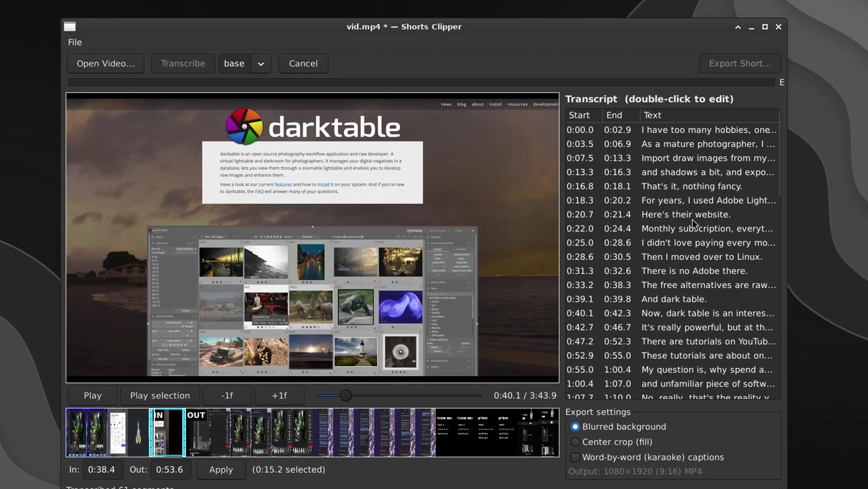Screen dimensions: 868x489
Task: Select transcript row "Import draw images from my"
Action: 671,158
